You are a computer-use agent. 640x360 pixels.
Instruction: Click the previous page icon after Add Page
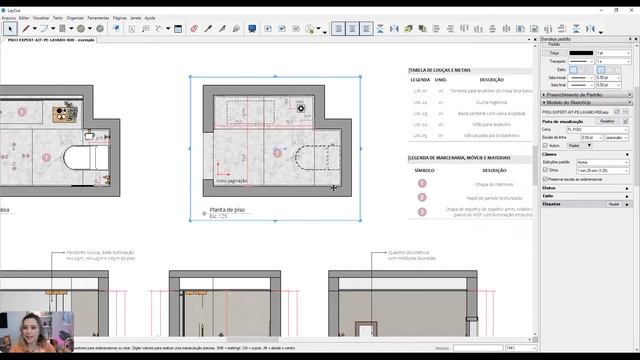tap(282, 29)
